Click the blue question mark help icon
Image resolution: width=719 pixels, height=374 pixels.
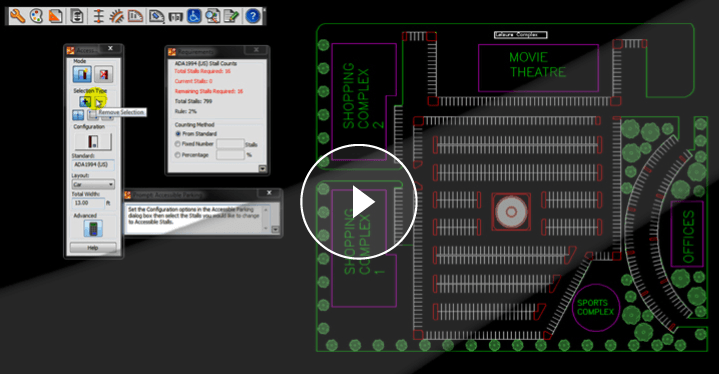point(253,16)
